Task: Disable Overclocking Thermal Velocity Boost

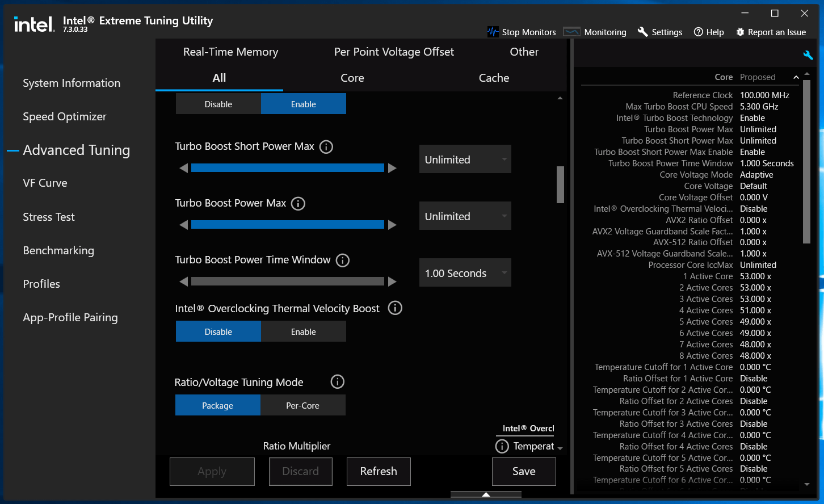Action: [218, 331]
